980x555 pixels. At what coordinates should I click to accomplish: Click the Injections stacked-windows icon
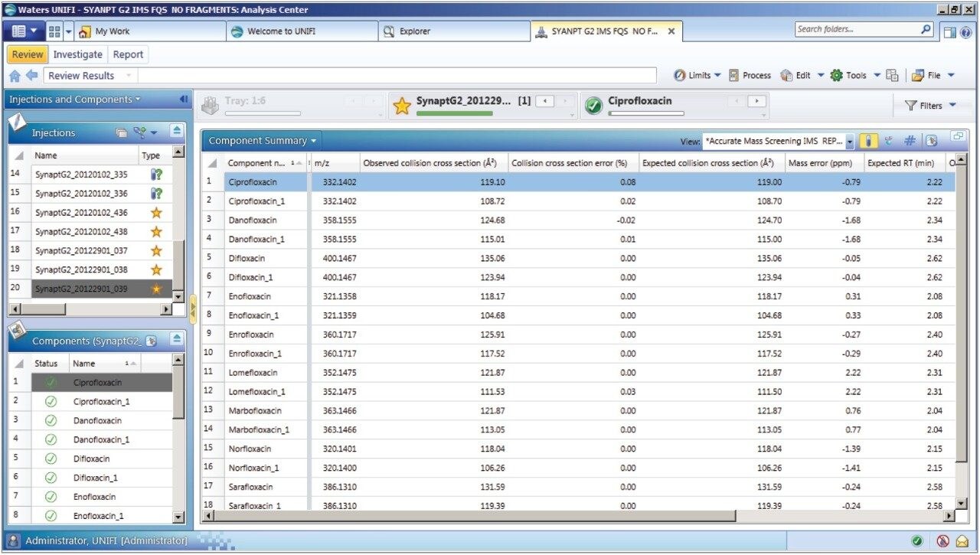pos(121,133)
